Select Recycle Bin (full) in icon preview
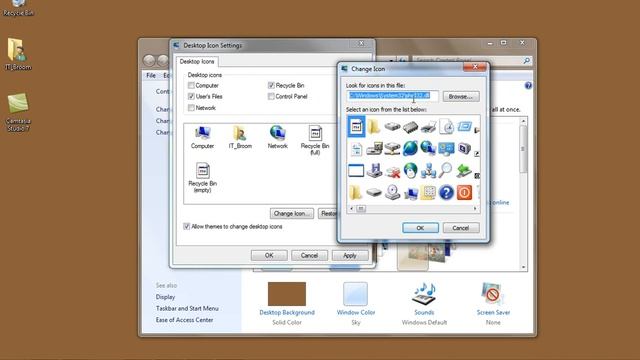Viewport: 640px width, 360px height. pyautogui.click(x=315, y=140)
